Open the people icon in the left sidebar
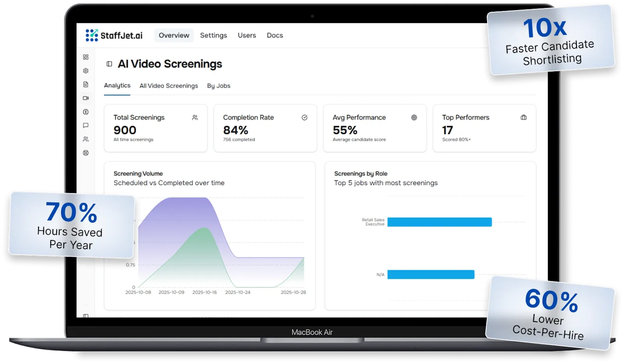Viewport: 624px width, 364px height. pyautogui.click(x=86, y=139)
